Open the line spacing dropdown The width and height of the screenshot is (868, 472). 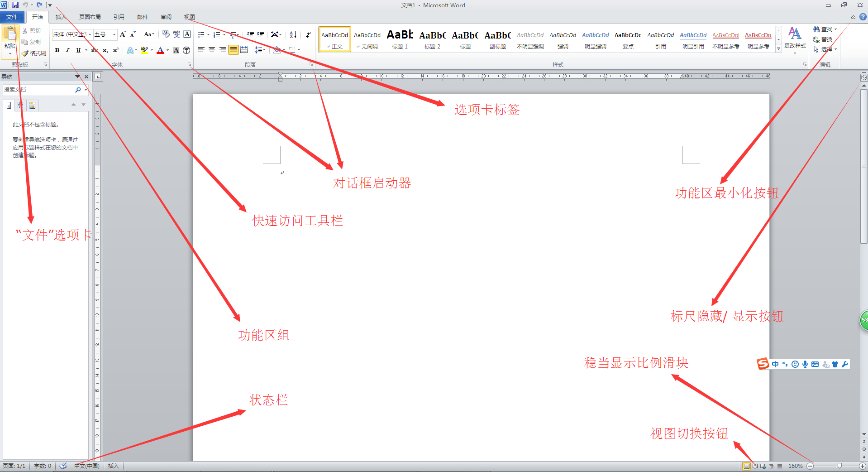260,50
